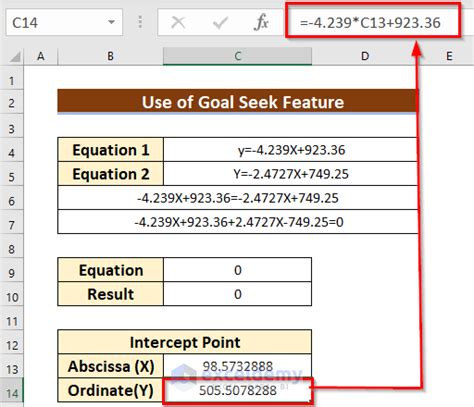
Task: Click the Name Box showing C14
Action: (x=64, y=23)
